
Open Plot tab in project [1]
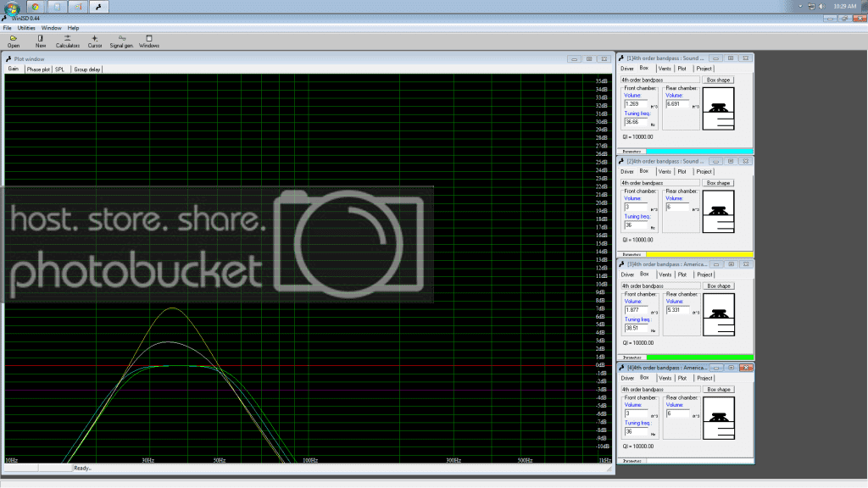pos(682,69)
